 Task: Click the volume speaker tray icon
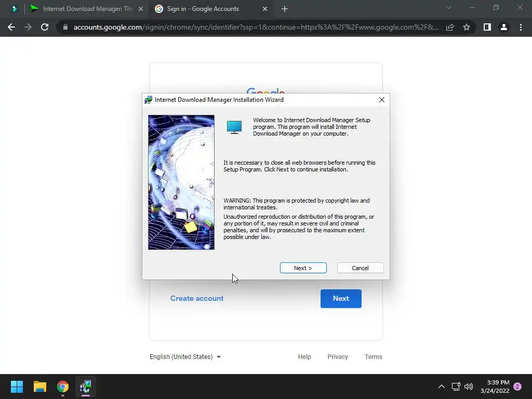coord(469,387)
